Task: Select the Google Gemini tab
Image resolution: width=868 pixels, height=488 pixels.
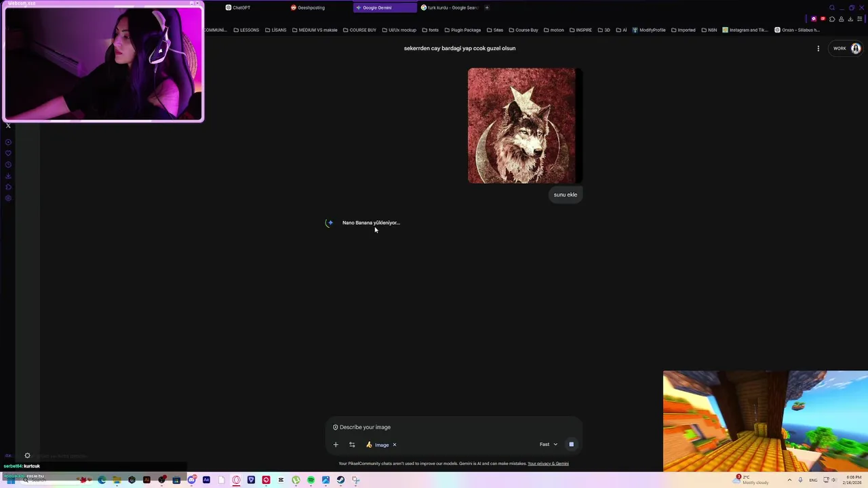Action: (385, 7)
